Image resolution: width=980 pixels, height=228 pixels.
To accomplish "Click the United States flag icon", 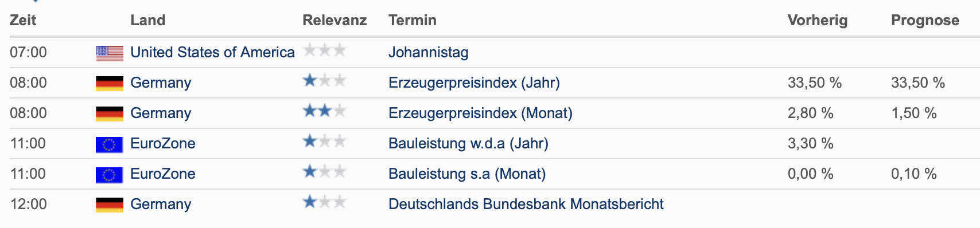I will click(x=110, y=53).
